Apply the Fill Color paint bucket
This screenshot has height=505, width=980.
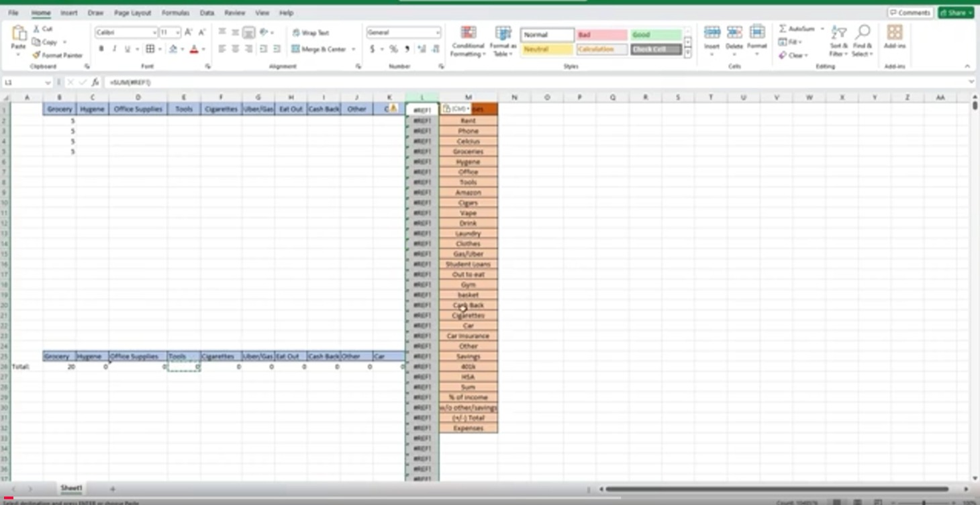point(173,49)
